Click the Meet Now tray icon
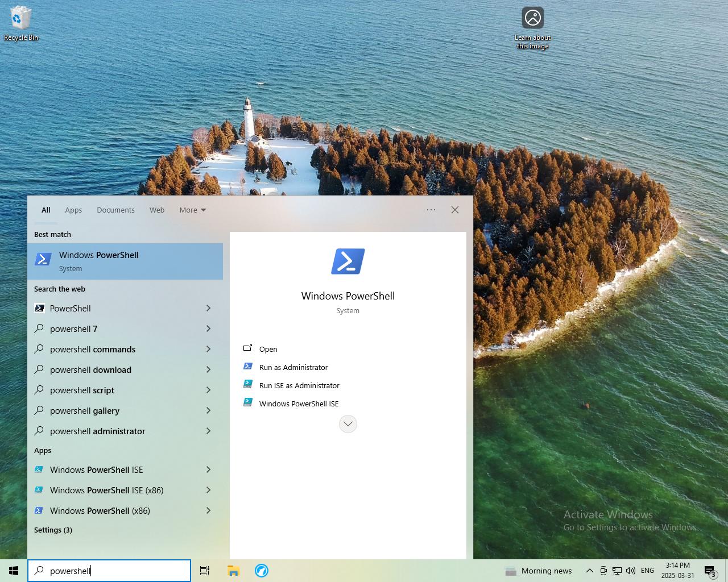This screenshot has height=582, width=728. click(x=603, y=571)
